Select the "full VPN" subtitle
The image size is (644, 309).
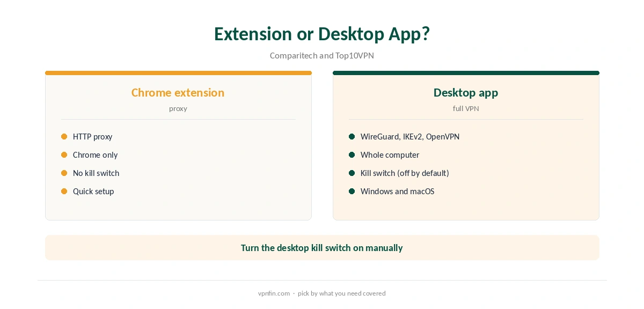pos(466,108)
